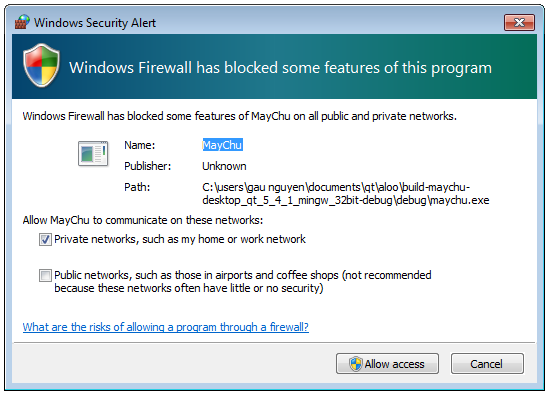Click the Windows Security Alert title text
This screenshot has width=548, height=394.
coord(95,23)
